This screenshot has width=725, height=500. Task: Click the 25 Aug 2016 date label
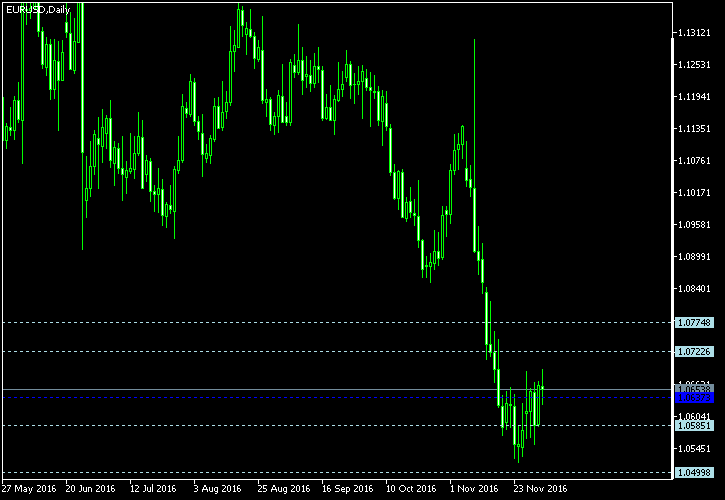pyautogui.click(x=283, y=489)
